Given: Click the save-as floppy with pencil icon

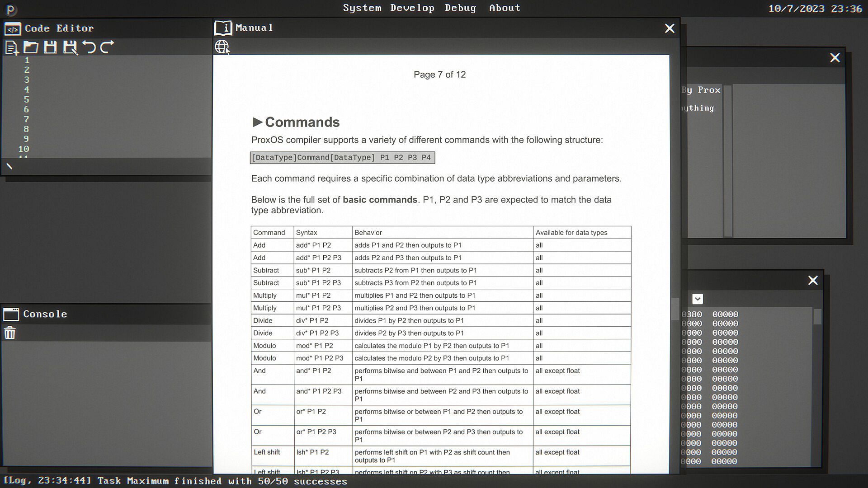Looking at the screenshot, I should point(70,47).
